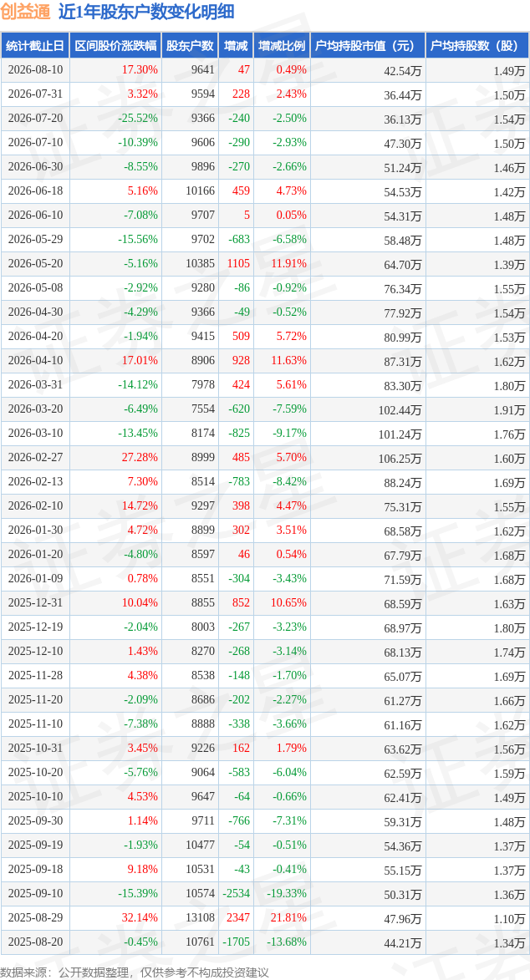Select the 2026-05-20 row date

coord(35,264)
